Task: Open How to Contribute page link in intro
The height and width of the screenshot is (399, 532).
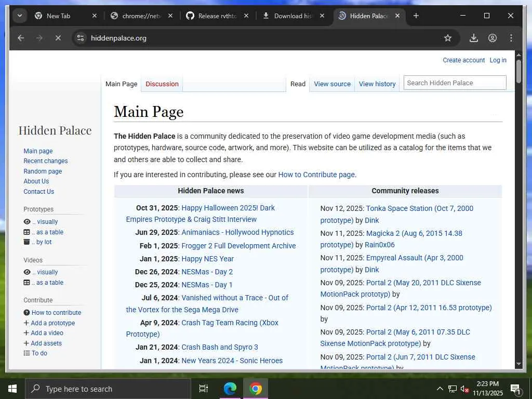Action: coord(316,175)
